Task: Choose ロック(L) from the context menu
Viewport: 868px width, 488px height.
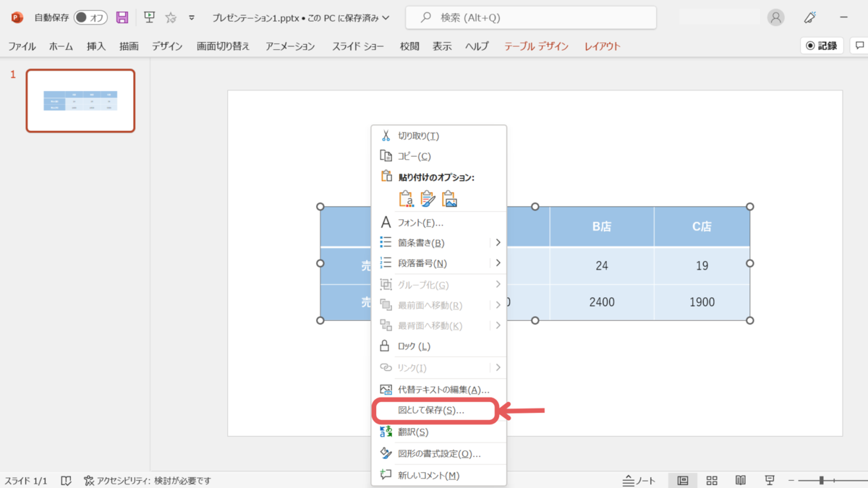Action: (439, 346)
